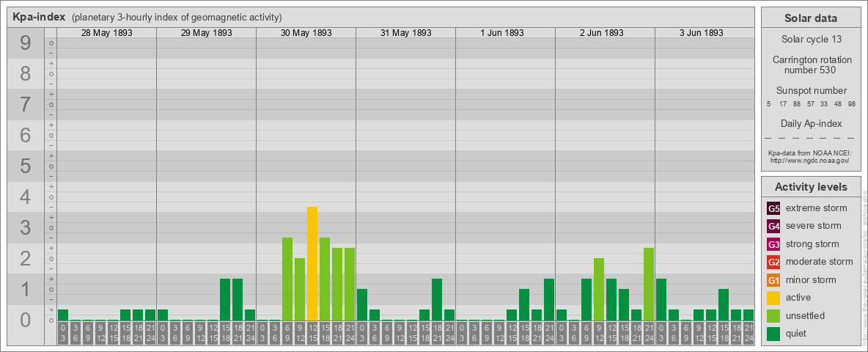Click the yellow active bar on 30 May 12-15
The image size is (868, 352).
click(x=312, y=263)
